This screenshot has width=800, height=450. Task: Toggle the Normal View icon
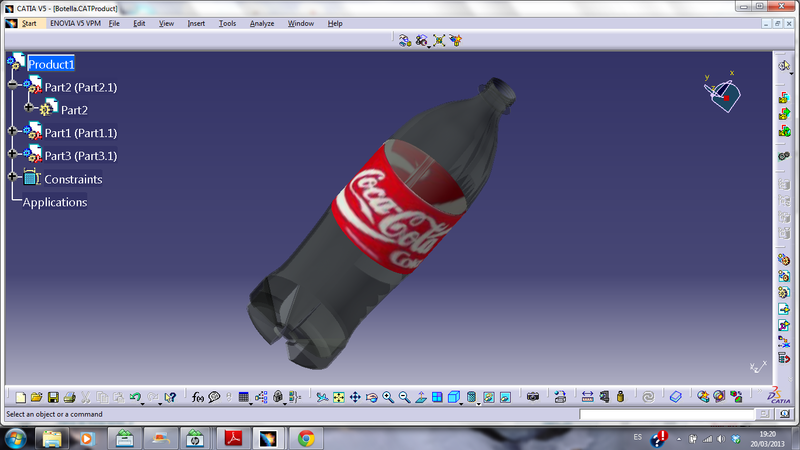421,397
